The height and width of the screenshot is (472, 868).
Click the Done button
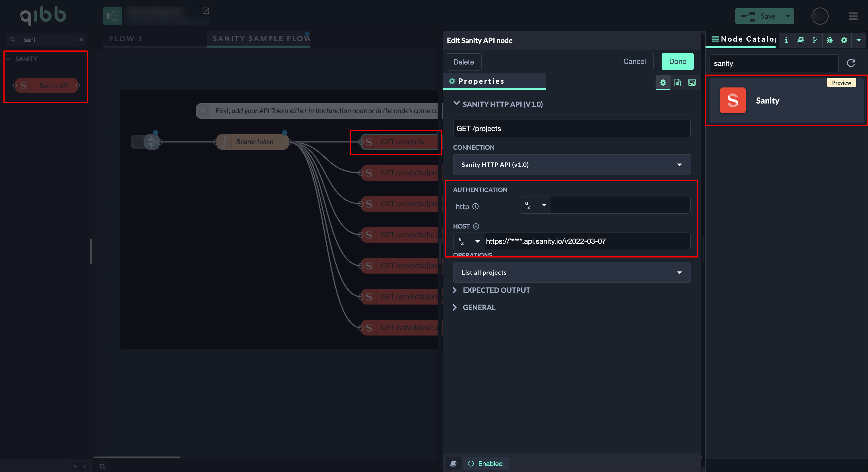(677, 62)
